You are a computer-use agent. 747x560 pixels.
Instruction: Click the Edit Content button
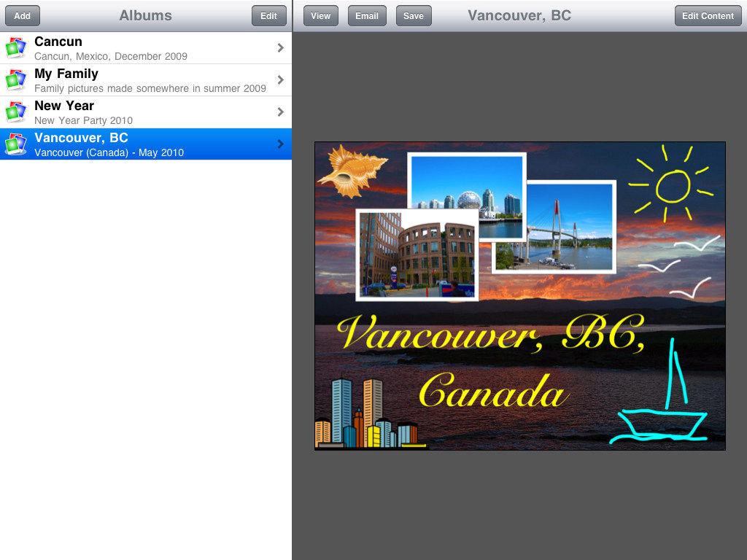(708, 16)
